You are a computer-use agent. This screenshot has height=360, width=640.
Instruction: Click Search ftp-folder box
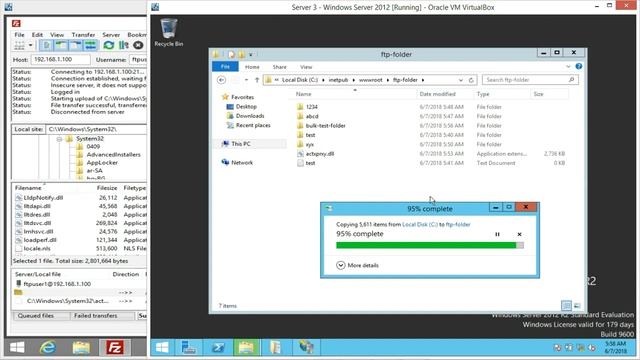pos(530,80)
